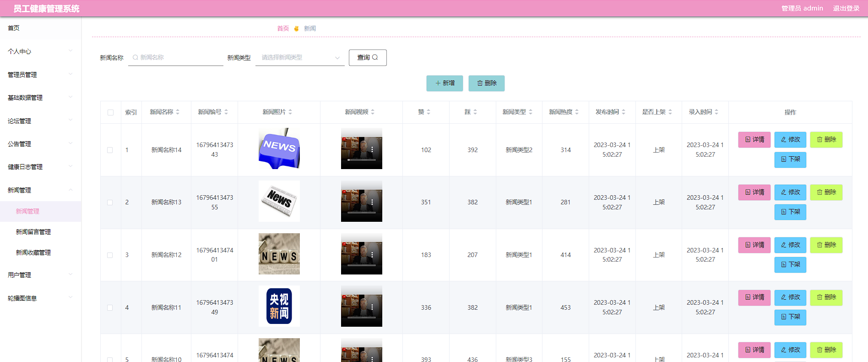
Task: Open the 新闻类型 filter dropdown
Action: coord(300,58)
